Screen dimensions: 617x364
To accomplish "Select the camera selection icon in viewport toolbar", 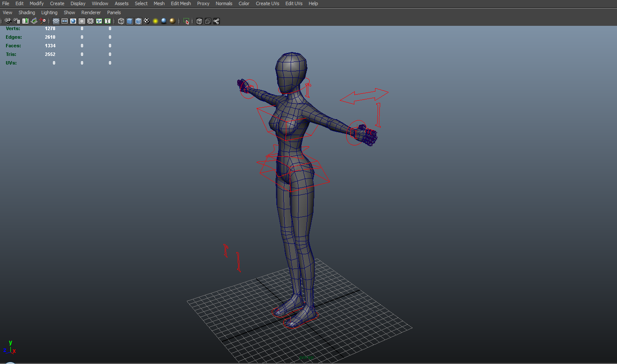I will [7, 21].
